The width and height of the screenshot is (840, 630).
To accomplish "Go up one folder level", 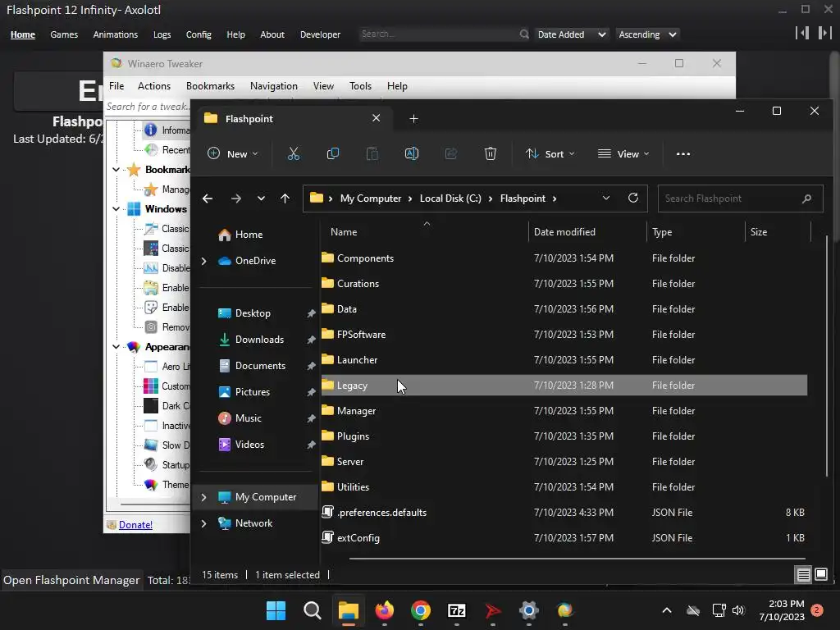I will coord(285,199).
